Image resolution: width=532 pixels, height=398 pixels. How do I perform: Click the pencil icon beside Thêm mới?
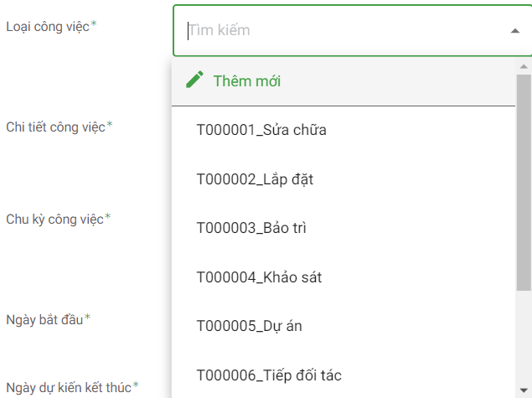(194, 80)
